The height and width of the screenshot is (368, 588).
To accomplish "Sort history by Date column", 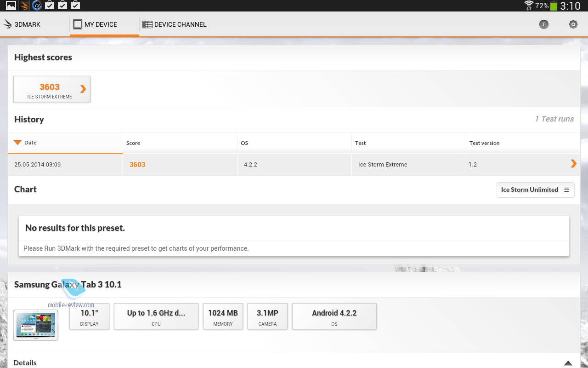I will 65,143.
